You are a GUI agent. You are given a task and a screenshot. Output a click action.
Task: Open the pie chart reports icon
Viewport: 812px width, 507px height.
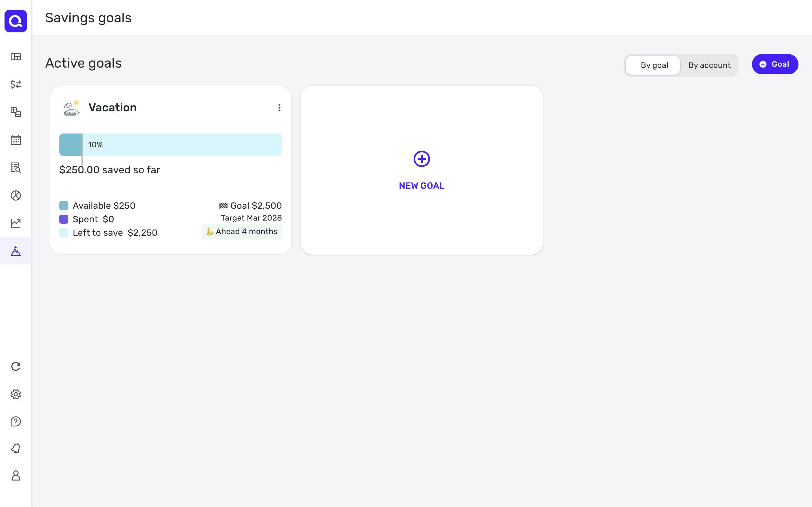[x=16, y=195]
